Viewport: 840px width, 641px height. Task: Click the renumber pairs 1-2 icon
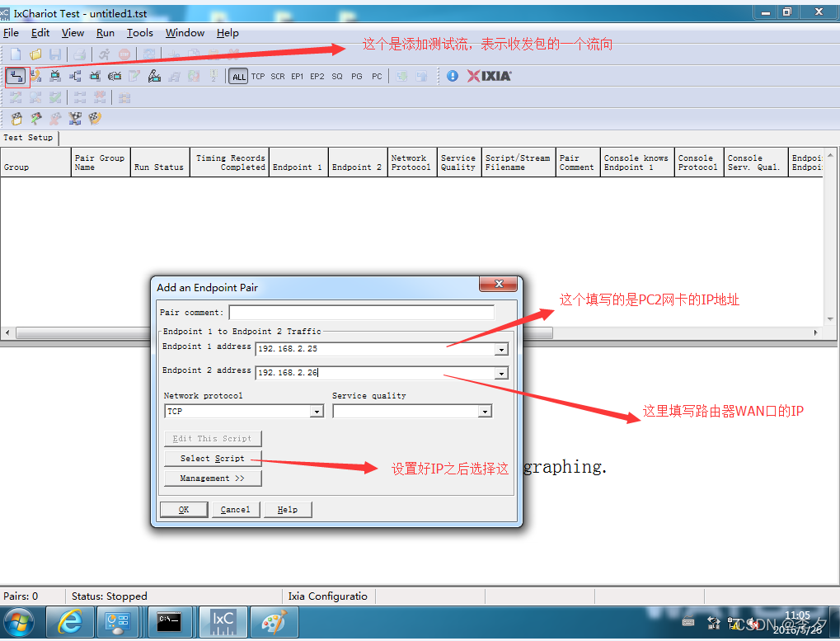click(214, 76)
